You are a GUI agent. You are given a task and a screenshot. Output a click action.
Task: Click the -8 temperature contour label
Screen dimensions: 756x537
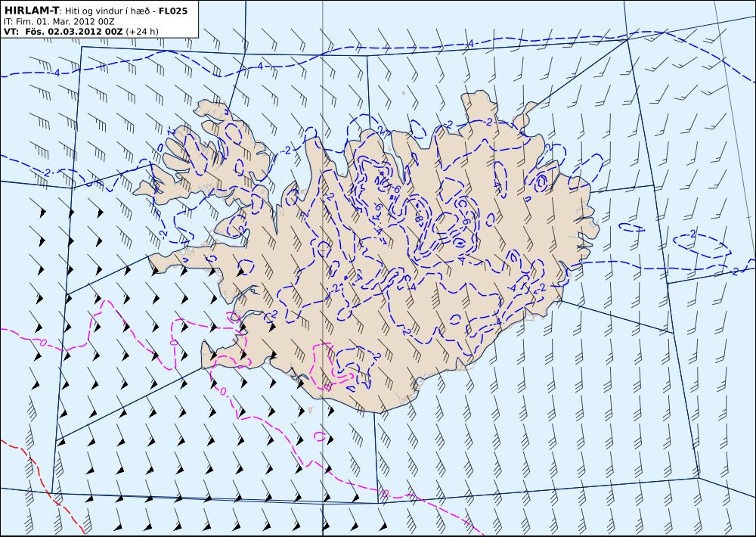coord(418,218)
